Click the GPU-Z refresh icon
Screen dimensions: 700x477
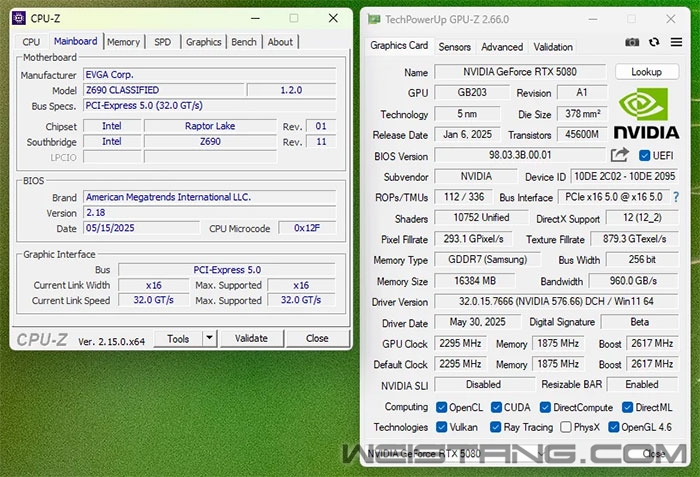pos(654,42)
